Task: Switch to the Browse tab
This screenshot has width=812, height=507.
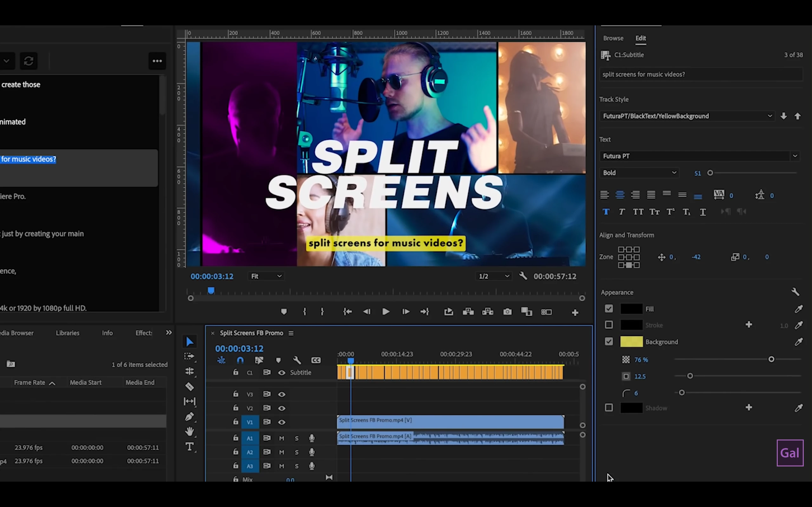Action: (x=613, y=38)
